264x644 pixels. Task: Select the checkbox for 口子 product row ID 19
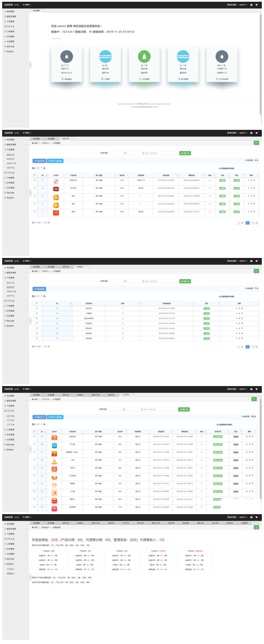[x=35, y=437]
